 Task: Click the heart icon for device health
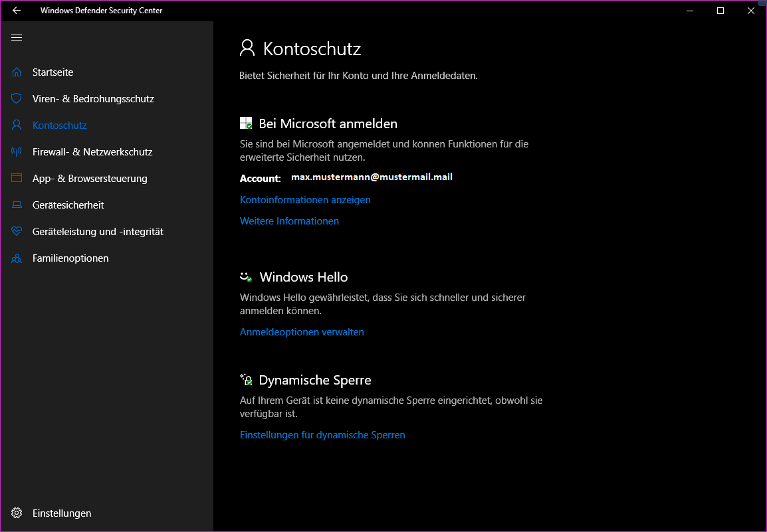pyautogui.click(x=17, y=232)
